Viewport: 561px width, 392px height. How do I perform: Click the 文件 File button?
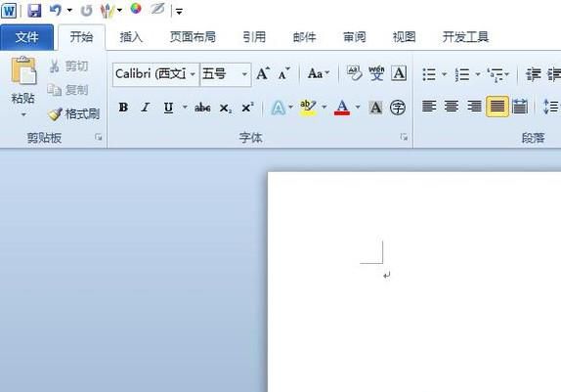[26, 37]
